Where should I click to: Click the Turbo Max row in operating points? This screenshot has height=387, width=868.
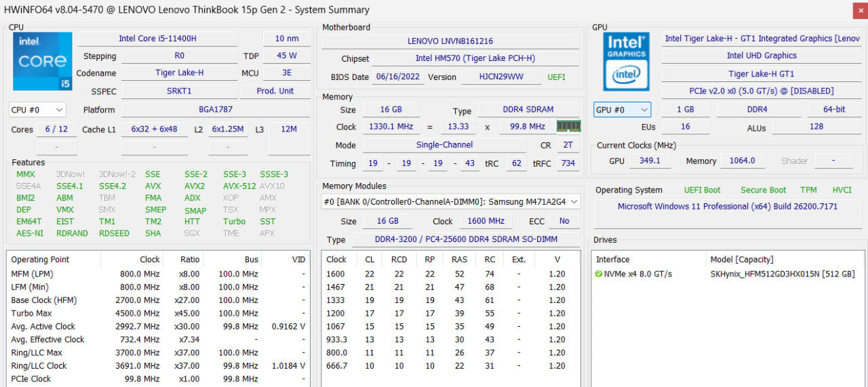(x=159, y=313)
